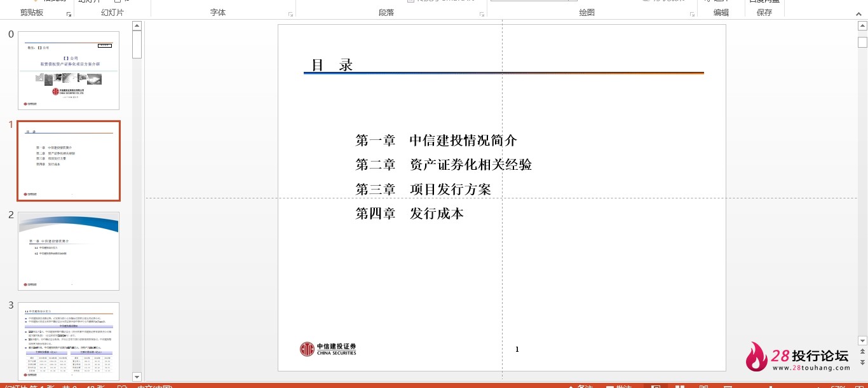Select slide 3 thumbnail with tables
The image size is (868, 388).
pyautogui.click(x=69, y=342)
